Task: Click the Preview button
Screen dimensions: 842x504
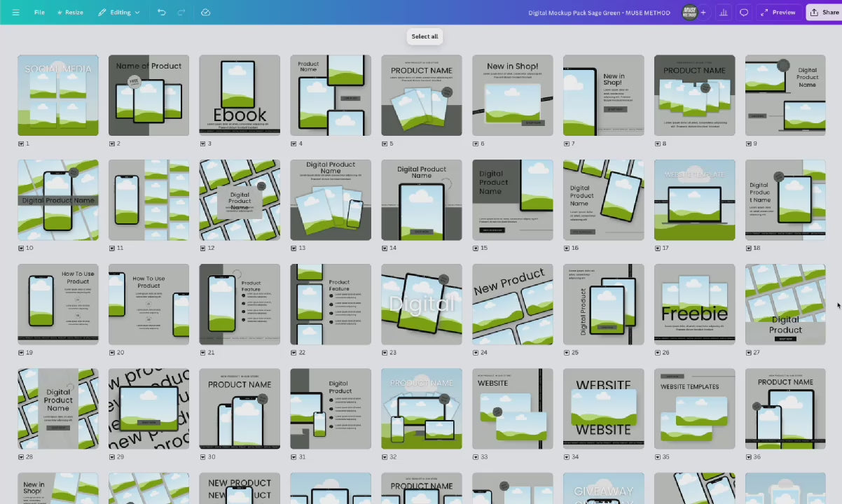Action: tap(779, 13)
